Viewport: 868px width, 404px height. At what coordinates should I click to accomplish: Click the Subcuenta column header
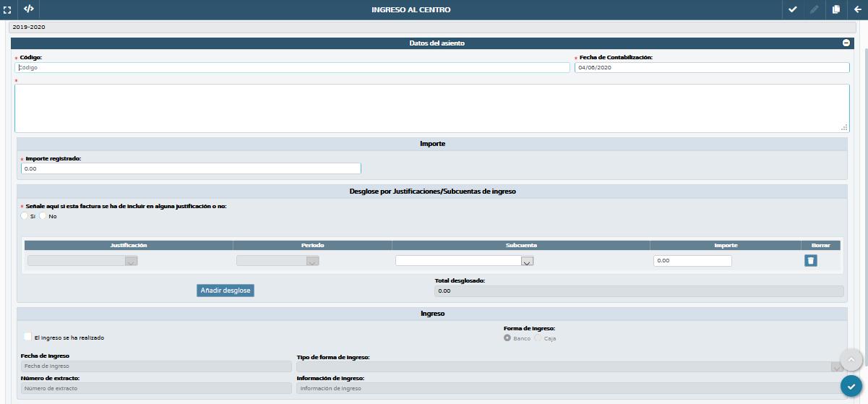click(521, 245)
